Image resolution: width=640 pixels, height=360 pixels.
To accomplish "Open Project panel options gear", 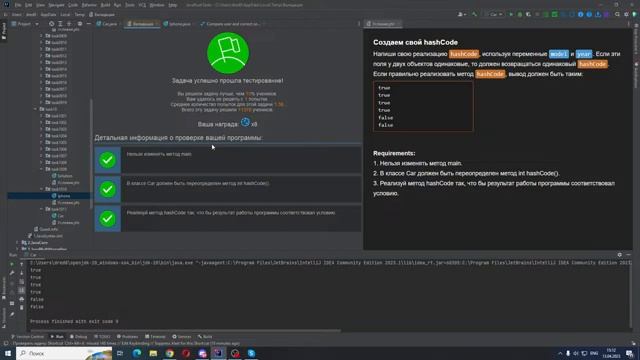I will [x=80, y=24].
